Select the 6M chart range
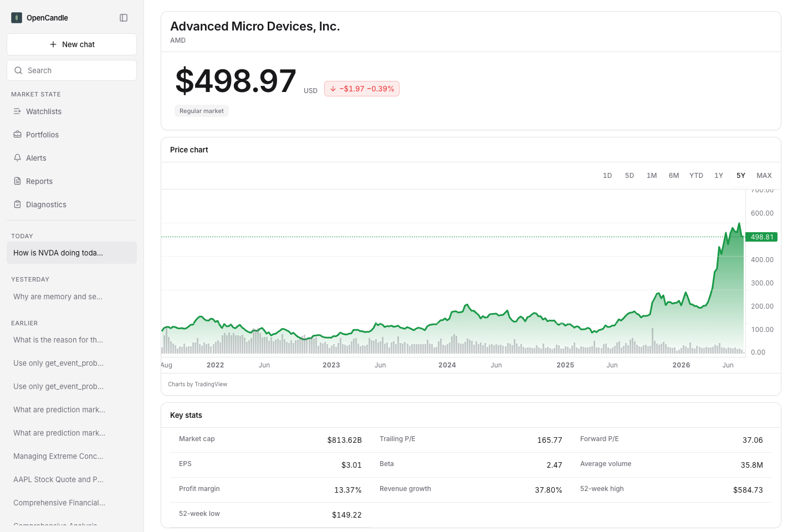The height and width of the screenshot is (532, 798). pos(674,176)
